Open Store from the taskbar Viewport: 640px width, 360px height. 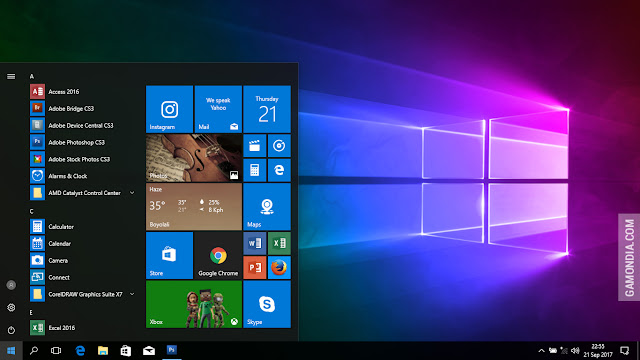[126, 351]
